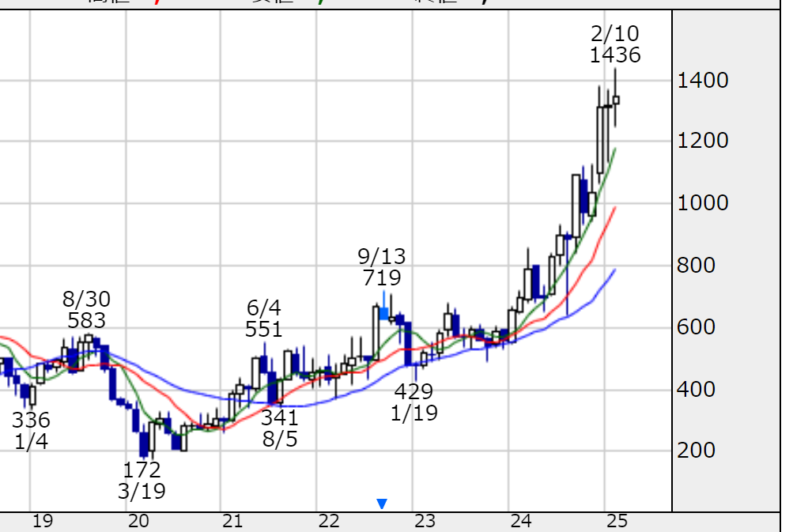Image resolution: width=793 pixels, height=532 pixels.
Task: Click the 1000 price axis value
Action: tap(702, 203)
